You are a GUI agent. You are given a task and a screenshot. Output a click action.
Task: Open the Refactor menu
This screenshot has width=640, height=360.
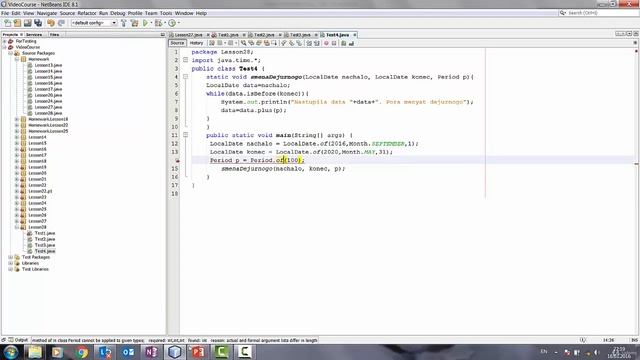(x=87, y=13)
